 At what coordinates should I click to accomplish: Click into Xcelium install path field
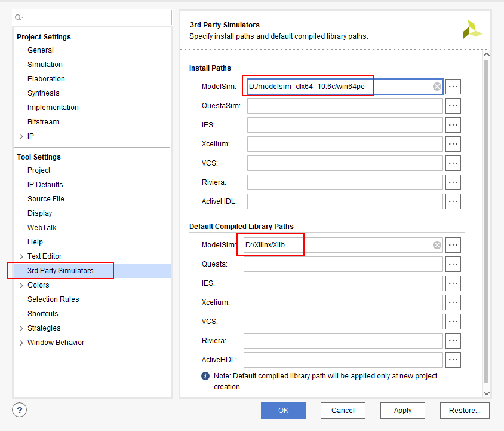(345, 144)
